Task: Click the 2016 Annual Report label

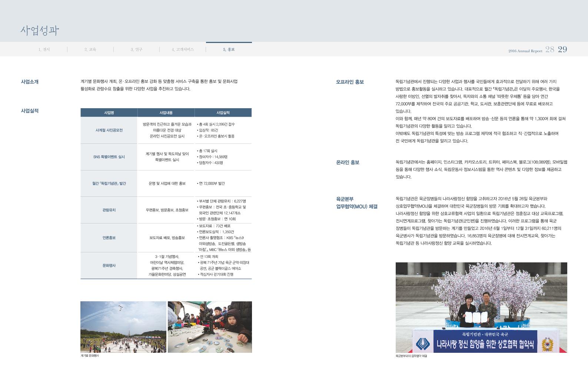Action: (x=525, y=51)
